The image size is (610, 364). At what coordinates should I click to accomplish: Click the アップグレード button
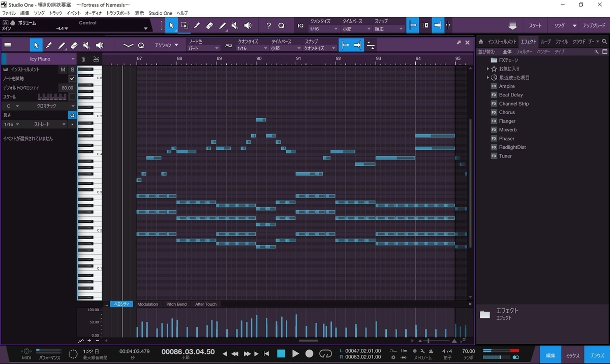click(x=594, y=25)
